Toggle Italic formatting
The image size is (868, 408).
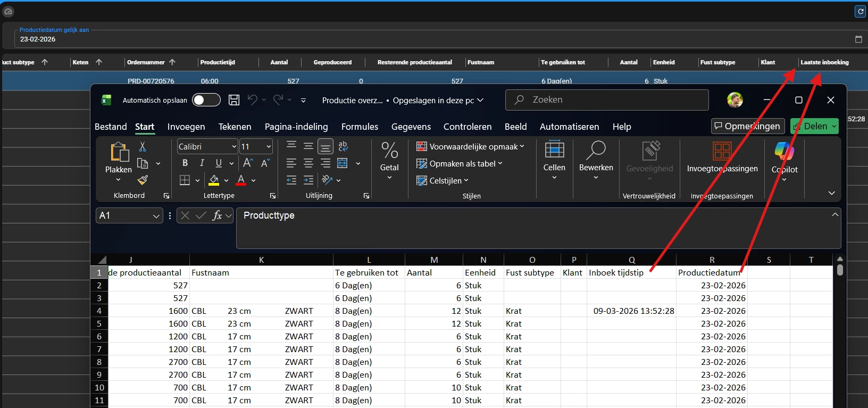(x=202, y=163)
